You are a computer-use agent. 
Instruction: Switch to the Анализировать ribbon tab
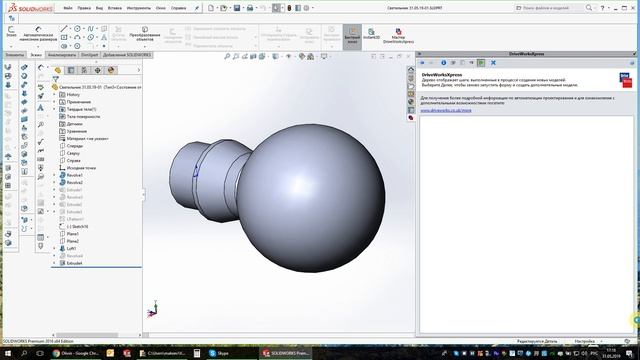[62, 55]
